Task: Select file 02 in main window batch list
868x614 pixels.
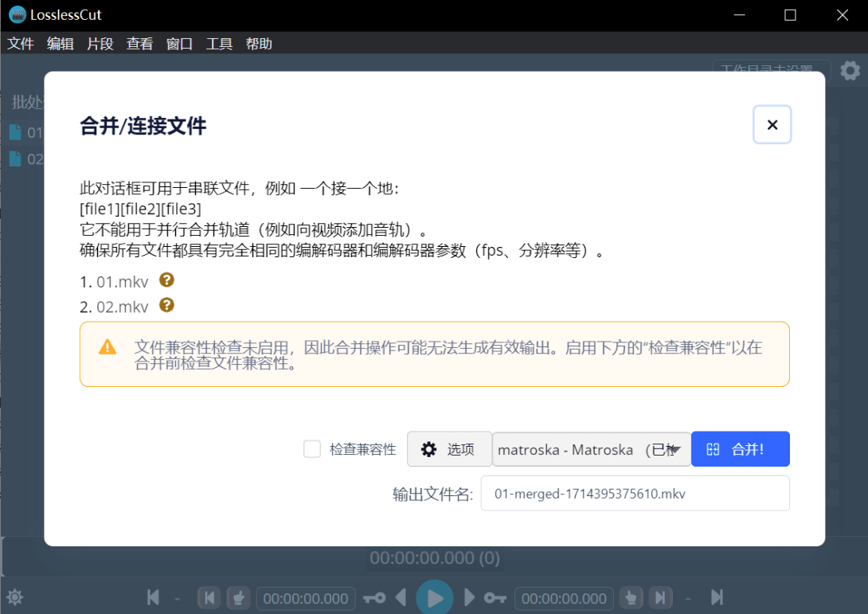Action: (x=26, y=159)
